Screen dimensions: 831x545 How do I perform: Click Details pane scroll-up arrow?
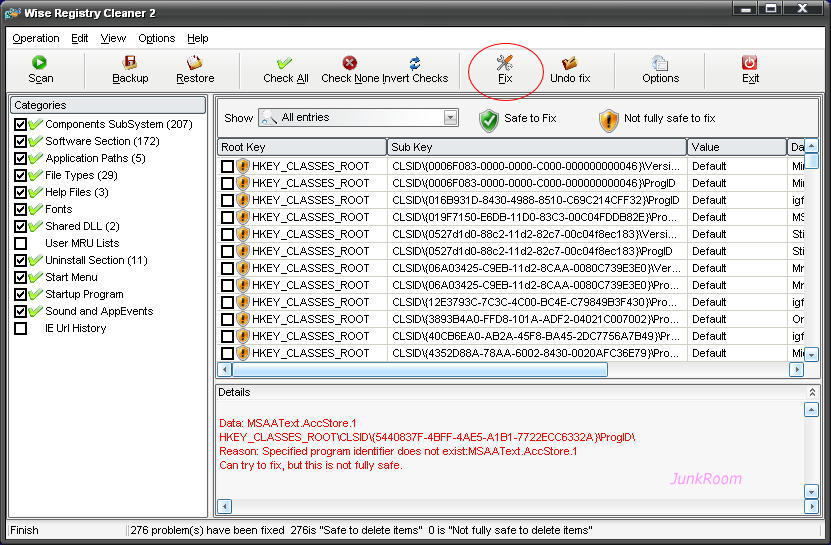click(x=811, y=409)
